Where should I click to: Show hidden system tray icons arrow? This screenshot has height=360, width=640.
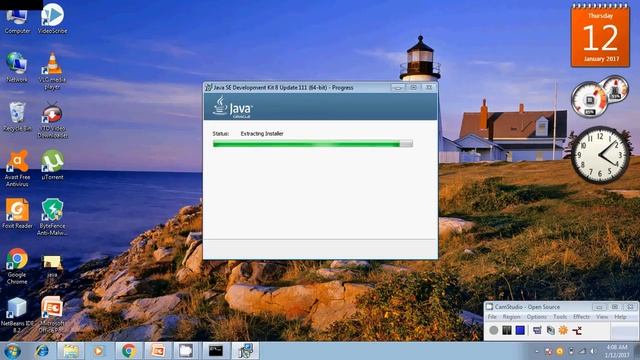(536, 351)
